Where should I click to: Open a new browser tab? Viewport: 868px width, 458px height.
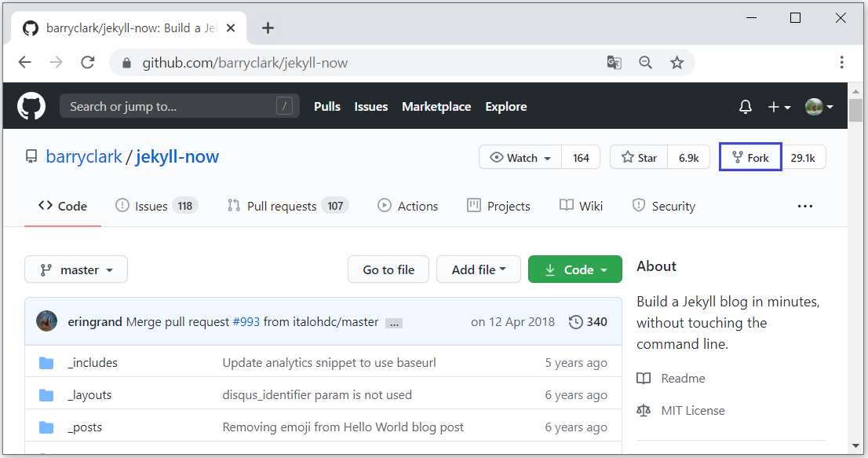tap(268, 27)
